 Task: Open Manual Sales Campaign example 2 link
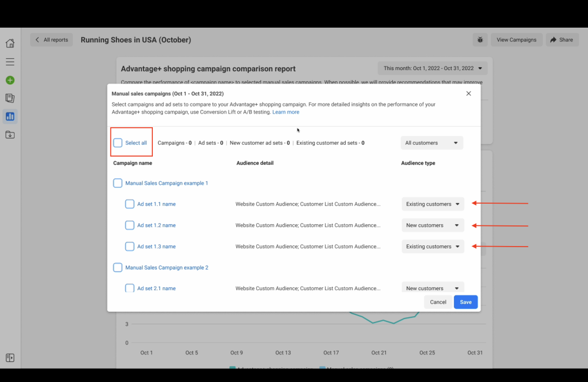(x=166, y=268)
